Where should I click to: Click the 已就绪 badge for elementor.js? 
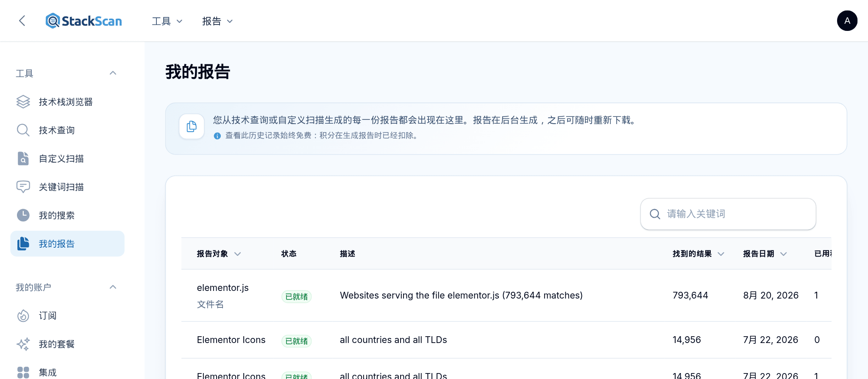coord(296,296)
